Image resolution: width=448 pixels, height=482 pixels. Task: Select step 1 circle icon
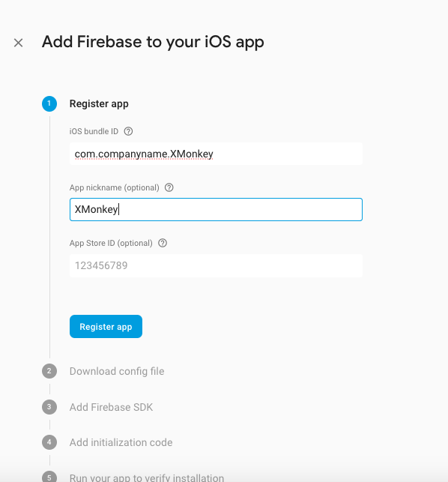(49, 104)
